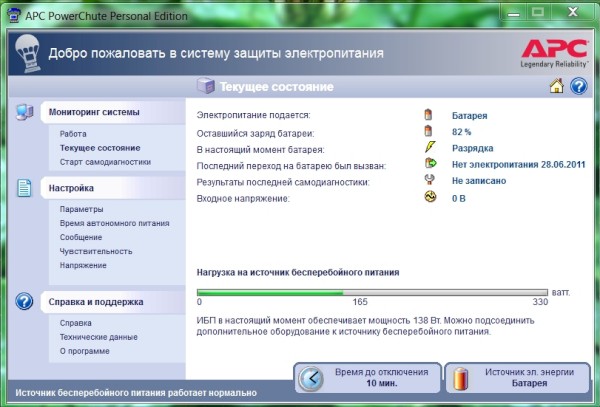The width and height of the screenshot is (600, 407).
Task: Click the Батарея power source value
Action: pos(470,116)
